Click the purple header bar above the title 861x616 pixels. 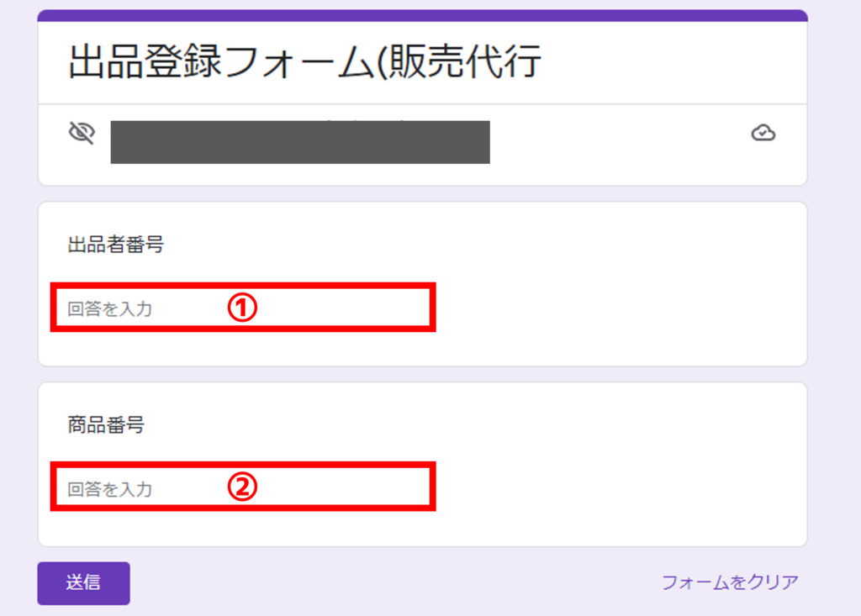click(422, 15)
